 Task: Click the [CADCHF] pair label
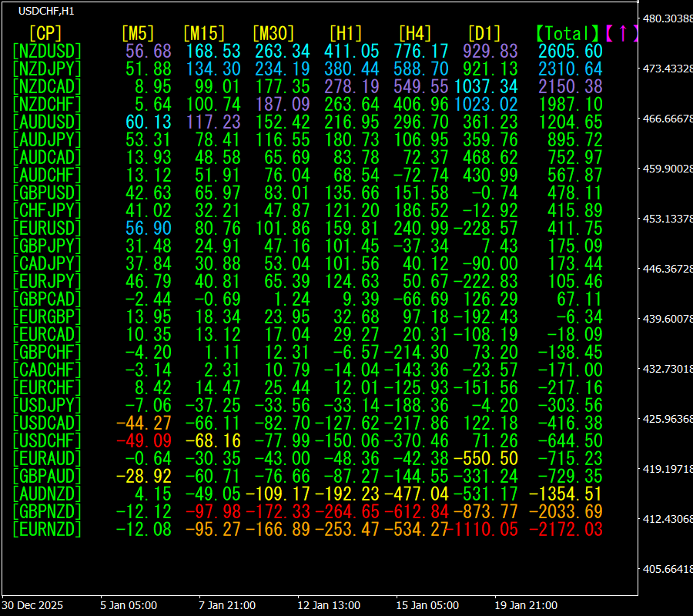point(47,370)
